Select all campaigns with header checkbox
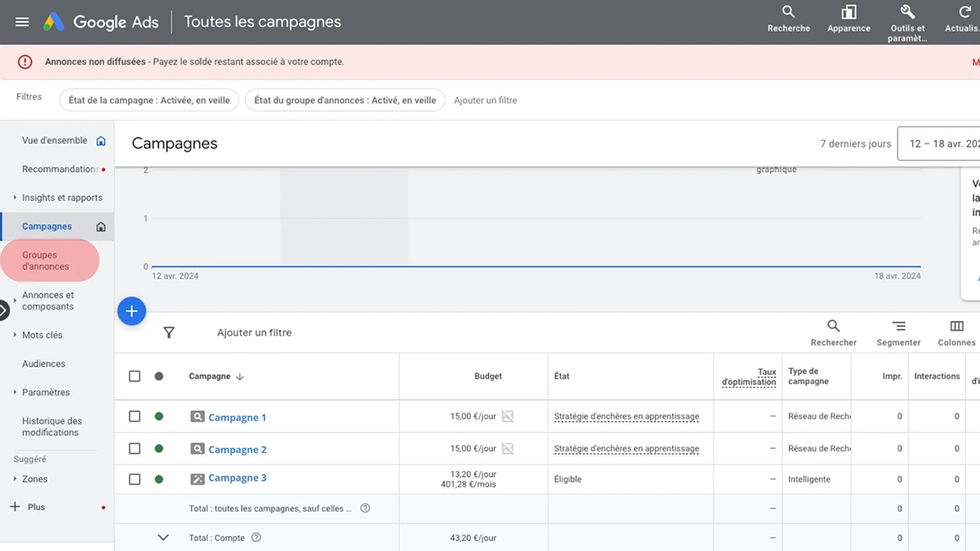 click(134, 376)
